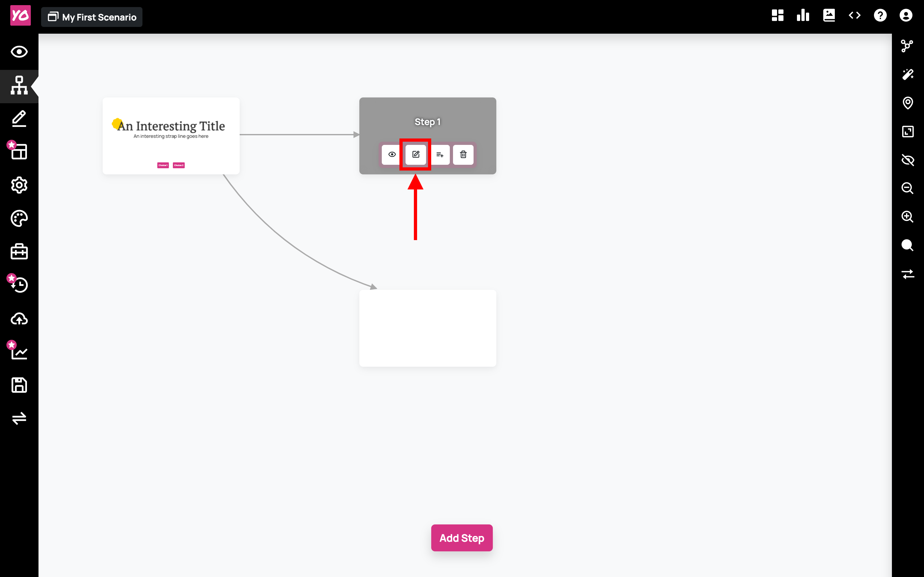Open the dashboard grid icon in header
The width and height of the screenshot is (924, 577).
click(777, 16)
